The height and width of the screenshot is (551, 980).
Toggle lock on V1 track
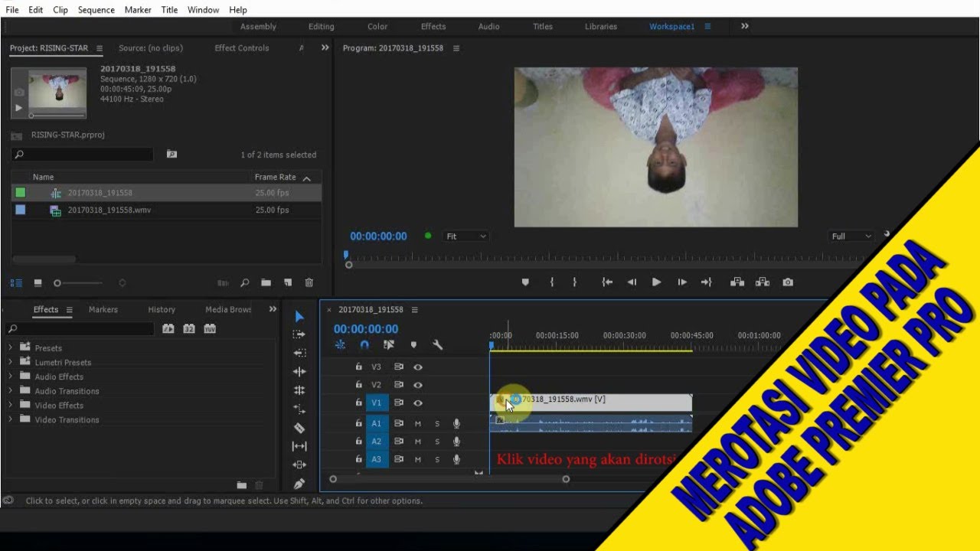click(x=358, y=403)
